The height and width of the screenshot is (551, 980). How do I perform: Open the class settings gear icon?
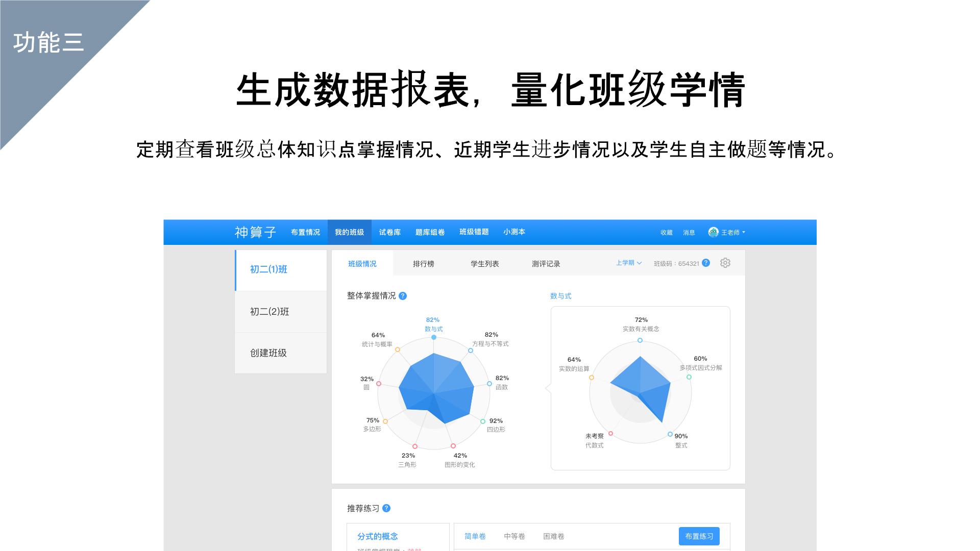click(x=725, y=263)
